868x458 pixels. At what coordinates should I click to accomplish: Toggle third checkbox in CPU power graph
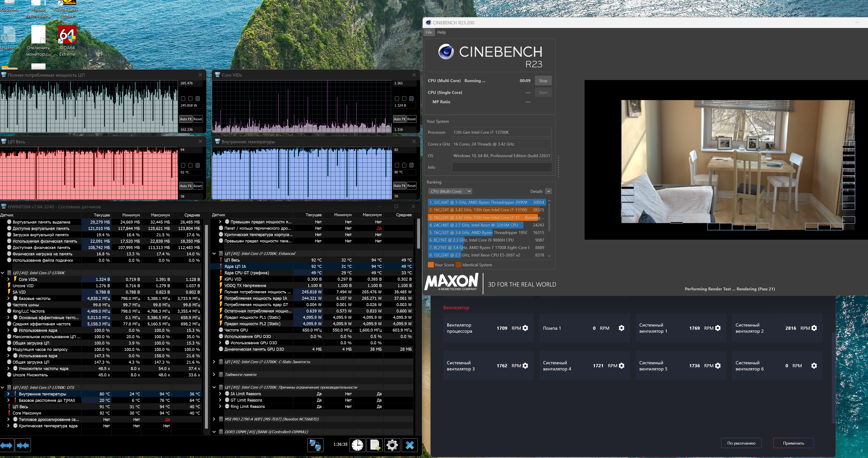[198, 99]
